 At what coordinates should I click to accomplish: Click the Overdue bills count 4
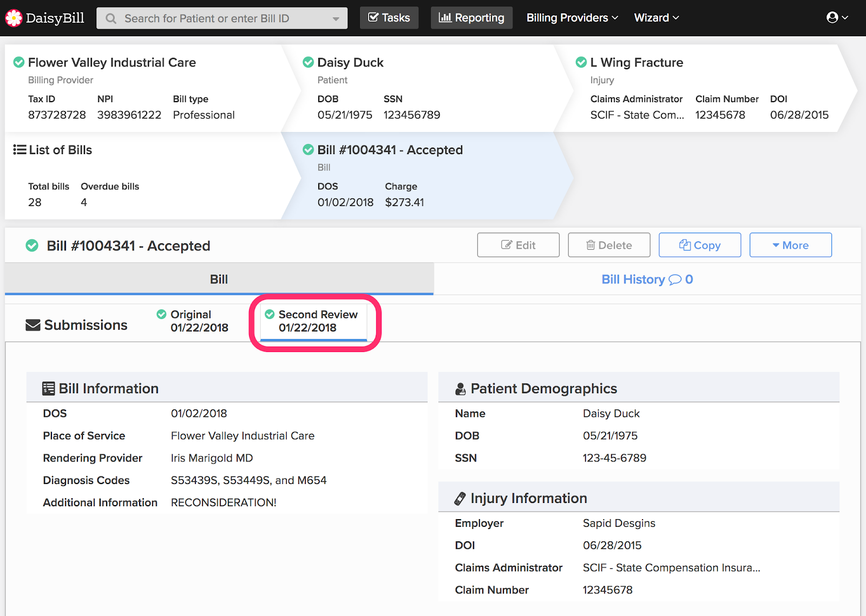[84, 202]
